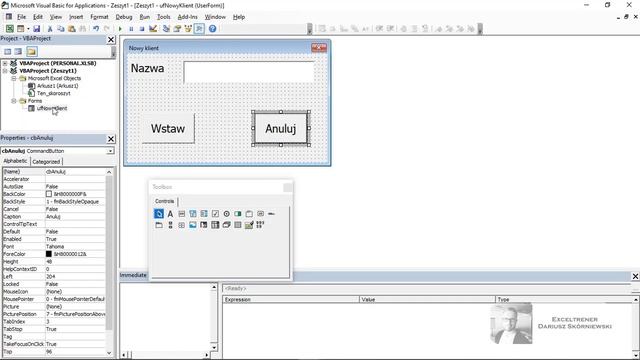Open the Properties Window toolbar icon

click(x=177, y=29)
